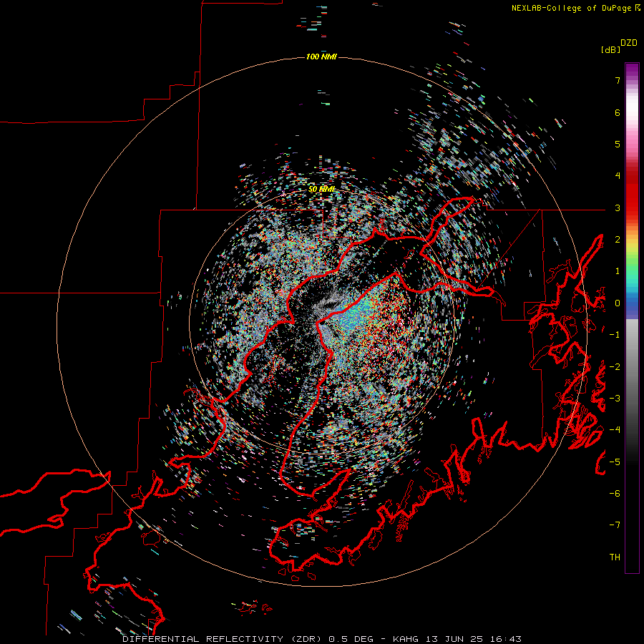Click the 6 value on color scale
644x644 pixels.
(x=618, y=112)
